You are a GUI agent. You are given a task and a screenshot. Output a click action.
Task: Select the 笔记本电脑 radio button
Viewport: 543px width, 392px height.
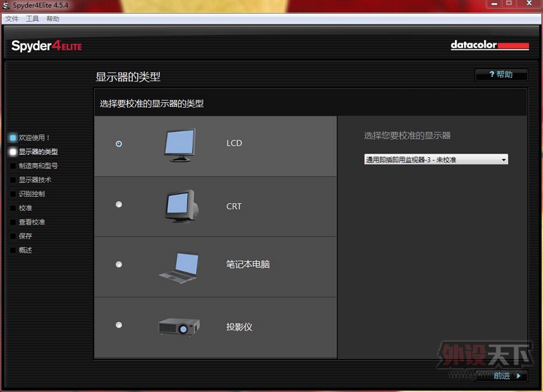119,265
